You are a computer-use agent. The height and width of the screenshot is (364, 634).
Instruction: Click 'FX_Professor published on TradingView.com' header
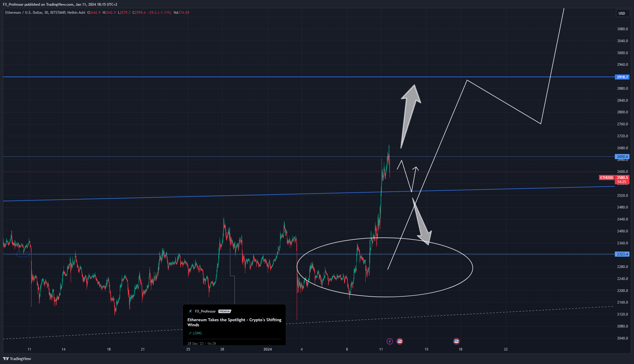click(x=38, y=4)
